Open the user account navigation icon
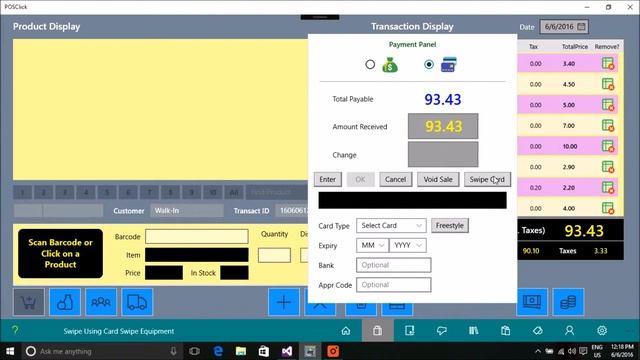The height and width of the screenshot is (360, 640). (569, 331)
